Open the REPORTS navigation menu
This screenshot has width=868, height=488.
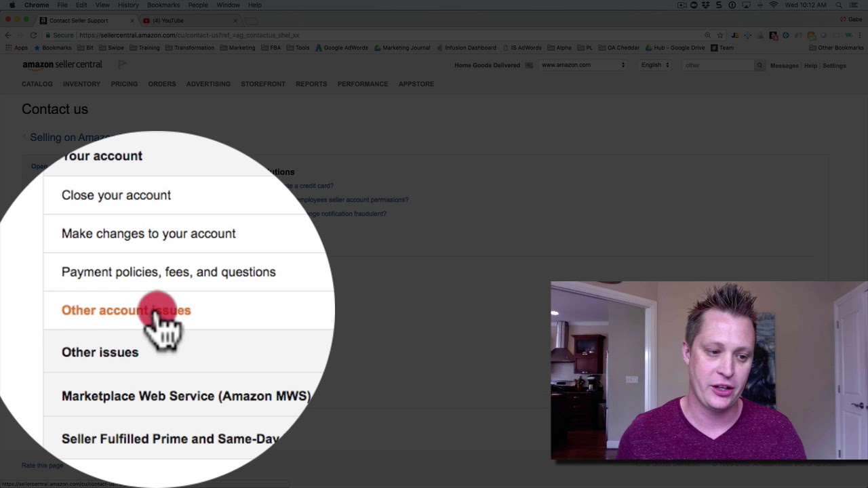tap(311, 84)
